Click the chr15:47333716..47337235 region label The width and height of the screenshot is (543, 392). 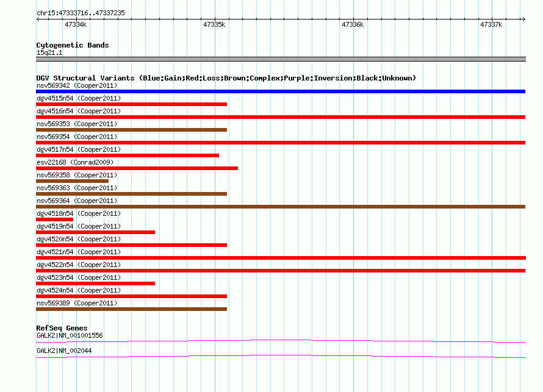pyautogui.click(x=81, y=13)
